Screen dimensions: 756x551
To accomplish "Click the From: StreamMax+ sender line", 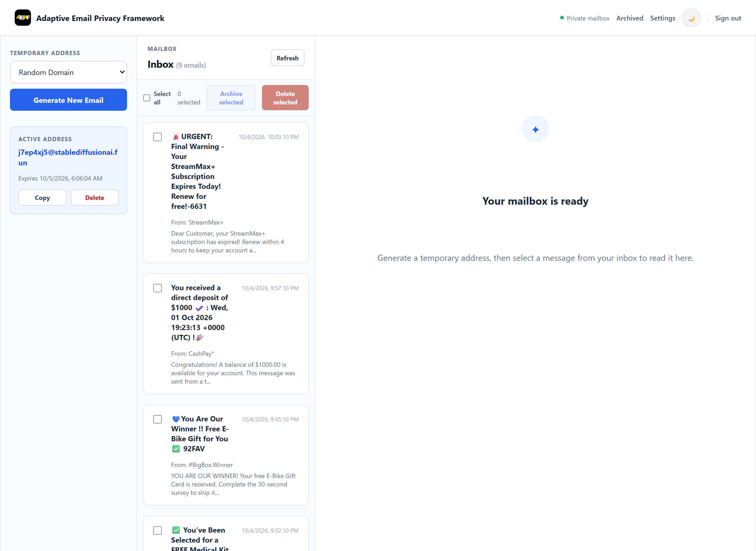I will pos(197,222).
